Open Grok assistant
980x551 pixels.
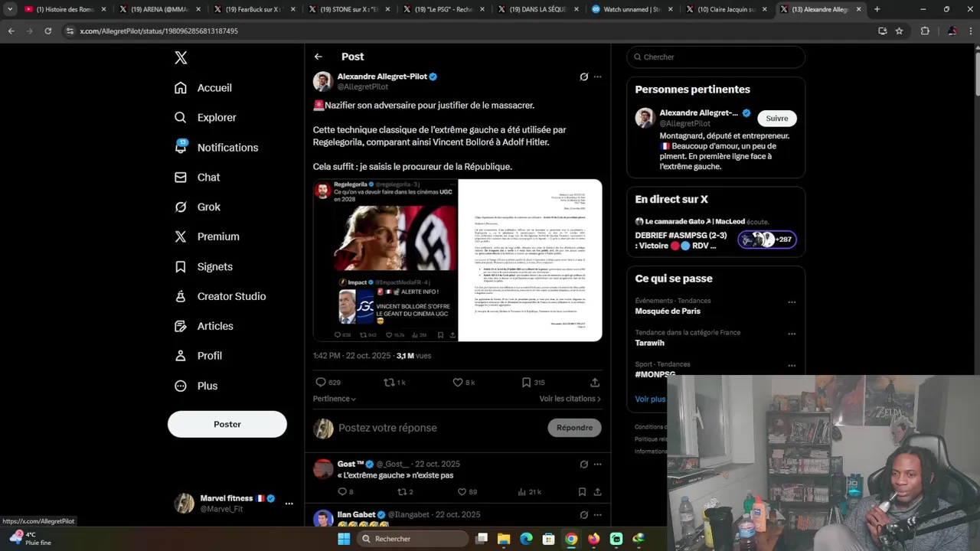198,207
